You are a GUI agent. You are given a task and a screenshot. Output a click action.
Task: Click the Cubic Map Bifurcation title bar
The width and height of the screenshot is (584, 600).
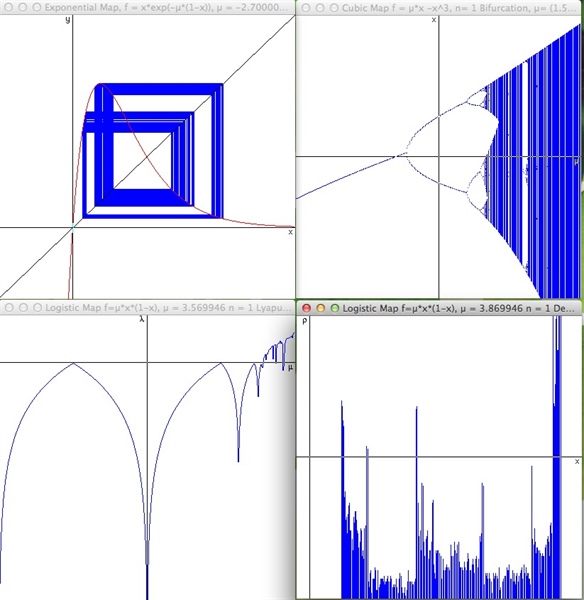pos(458,8)
